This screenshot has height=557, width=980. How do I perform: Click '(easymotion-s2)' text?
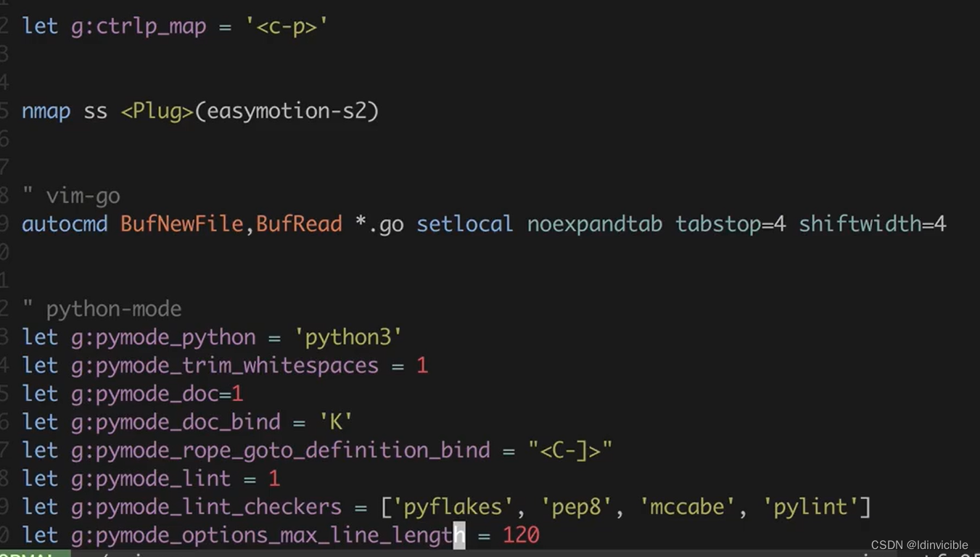(x=287, y=111)
